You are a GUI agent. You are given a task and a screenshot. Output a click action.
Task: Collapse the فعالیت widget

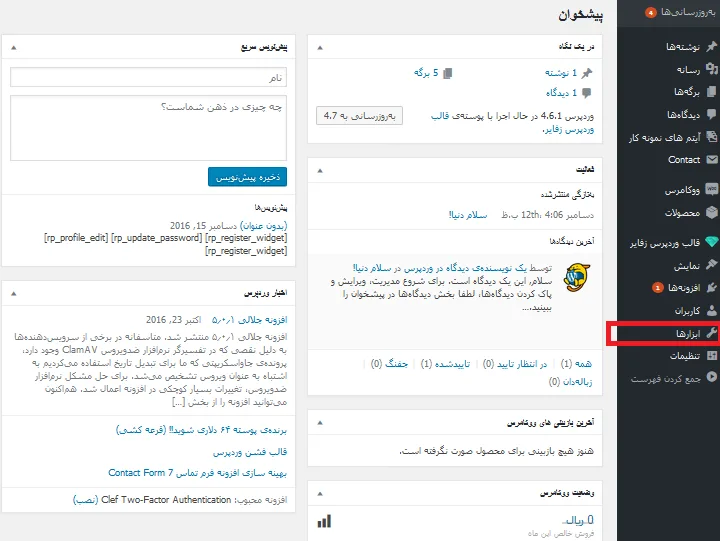(x=320, y=170)
